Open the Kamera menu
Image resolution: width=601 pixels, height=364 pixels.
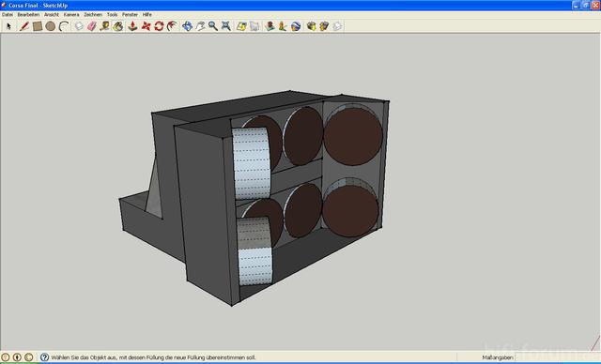pyautogui.click(x=71, y=15)
